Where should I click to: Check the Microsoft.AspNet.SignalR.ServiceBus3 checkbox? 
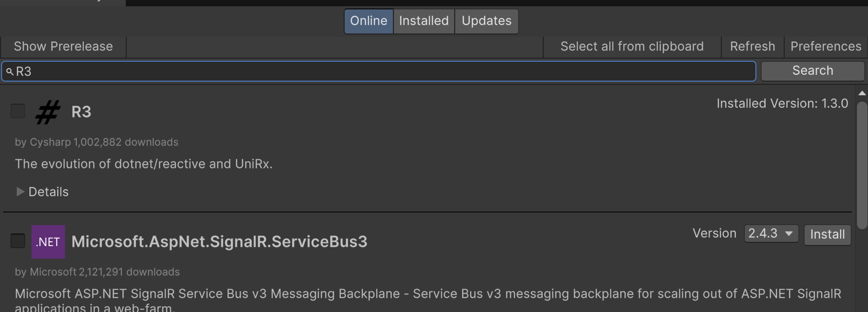(18, 241)
